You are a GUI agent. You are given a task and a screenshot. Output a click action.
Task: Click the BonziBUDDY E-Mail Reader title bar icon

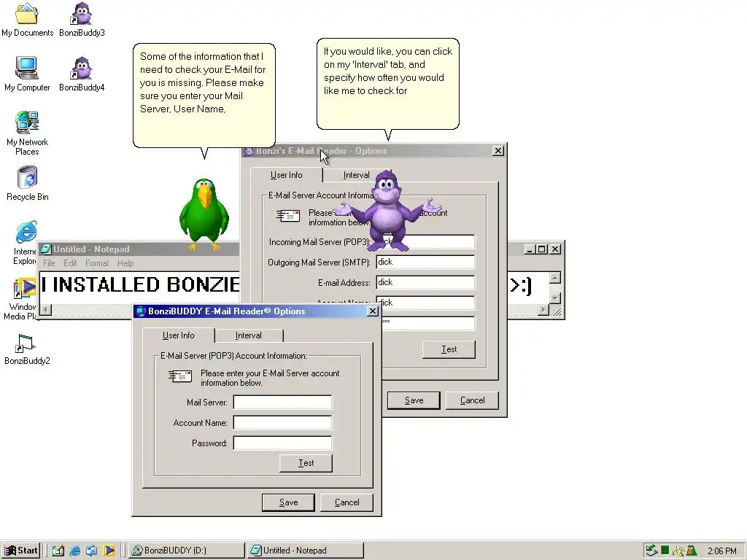point(140,311)
